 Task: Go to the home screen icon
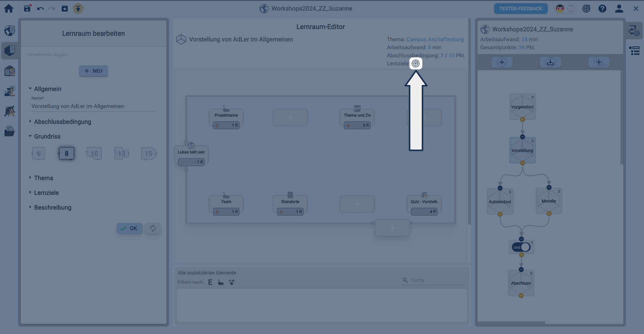pos(9,9)
